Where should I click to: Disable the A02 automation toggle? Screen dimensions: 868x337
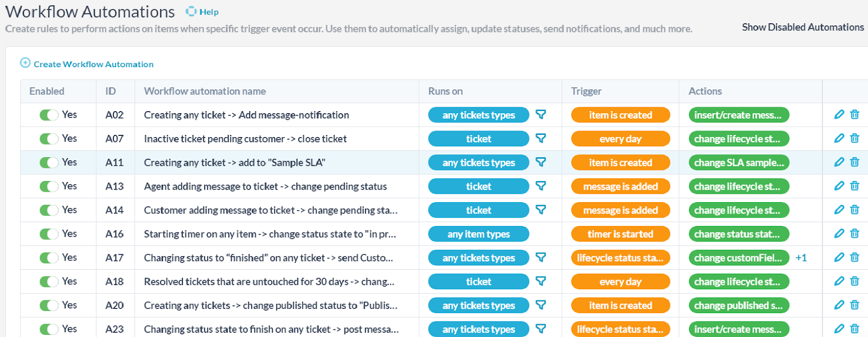[49, 115]
